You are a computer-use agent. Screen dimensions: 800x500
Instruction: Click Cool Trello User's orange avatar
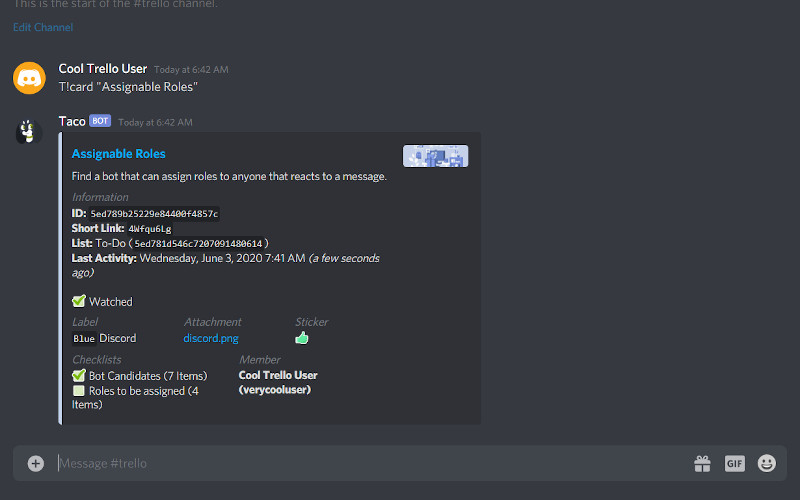29,78
